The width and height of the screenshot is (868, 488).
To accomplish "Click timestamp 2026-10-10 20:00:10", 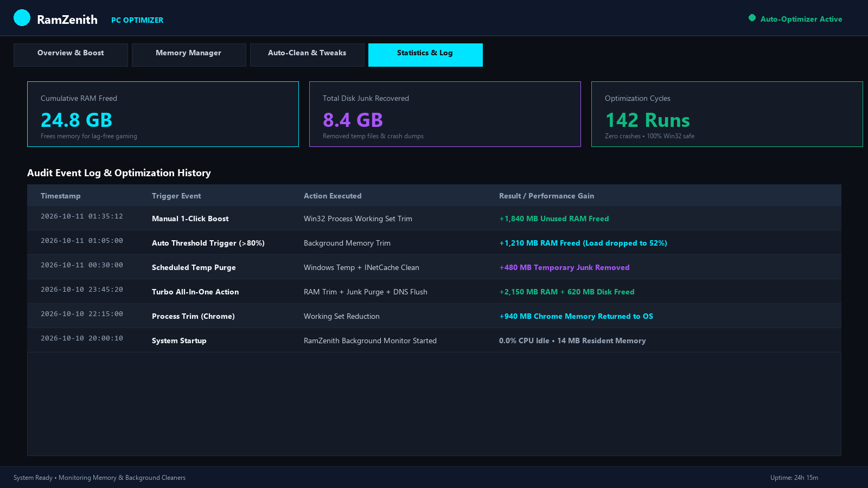I will [82, 338].
